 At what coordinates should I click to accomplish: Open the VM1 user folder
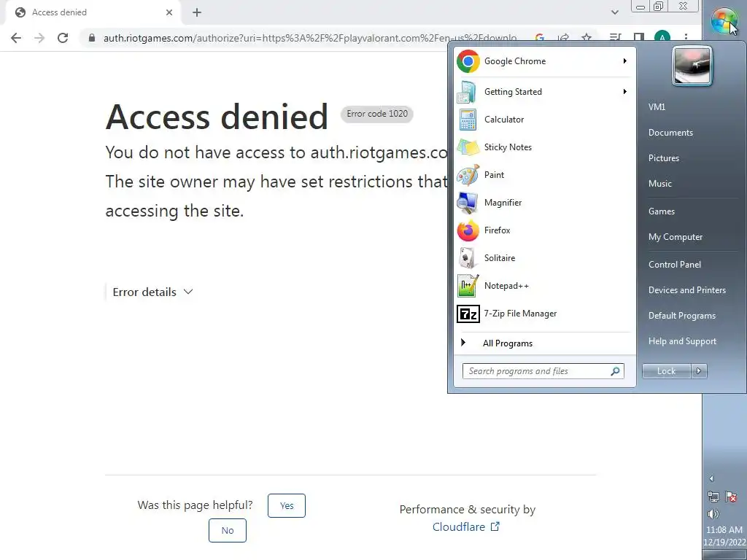(x=657, y=107)
